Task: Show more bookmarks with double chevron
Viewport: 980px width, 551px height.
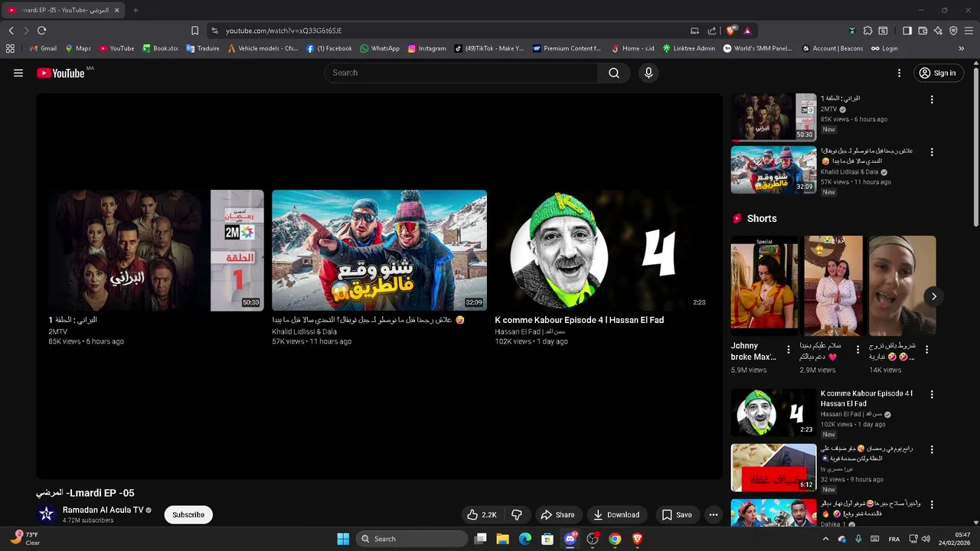Action: [x=962, y=48]
